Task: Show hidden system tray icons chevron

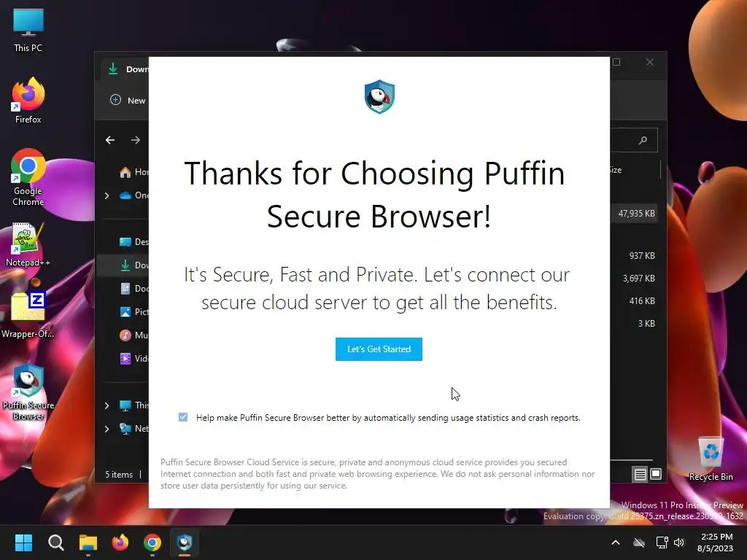Action: point(616,542)
